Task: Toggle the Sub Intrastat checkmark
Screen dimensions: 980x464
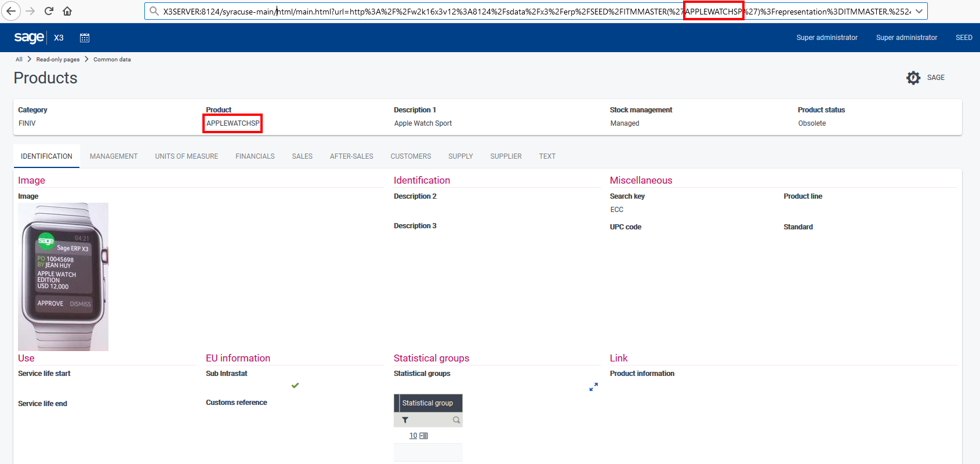Action: tap(295, 385)
